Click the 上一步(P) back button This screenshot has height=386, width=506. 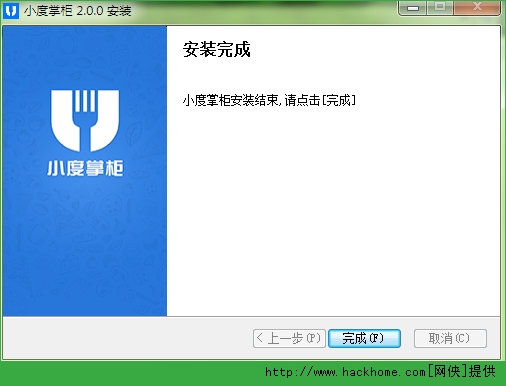289,338
